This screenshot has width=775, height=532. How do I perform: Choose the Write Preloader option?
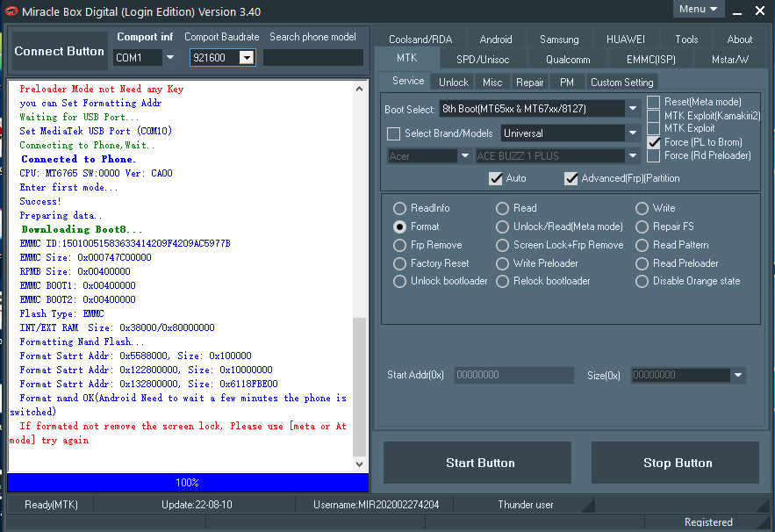(502, 263)
